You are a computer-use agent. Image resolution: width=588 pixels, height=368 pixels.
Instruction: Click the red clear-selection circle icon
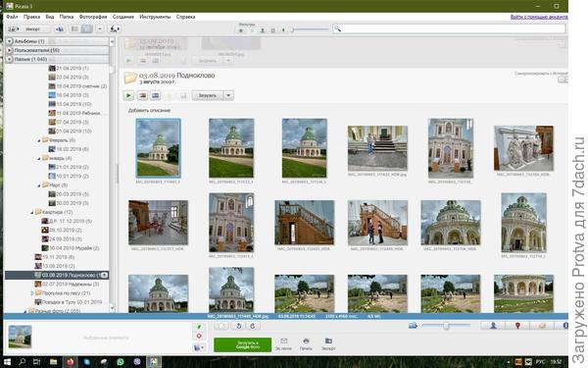click(x=199, y=337)
